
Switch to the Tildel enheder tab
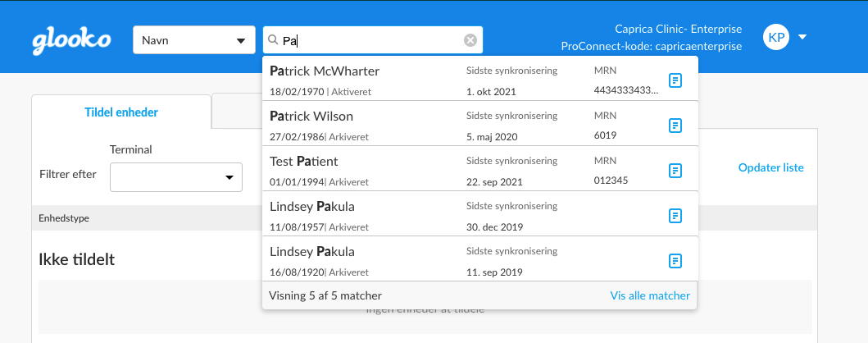tap(121, 112)
